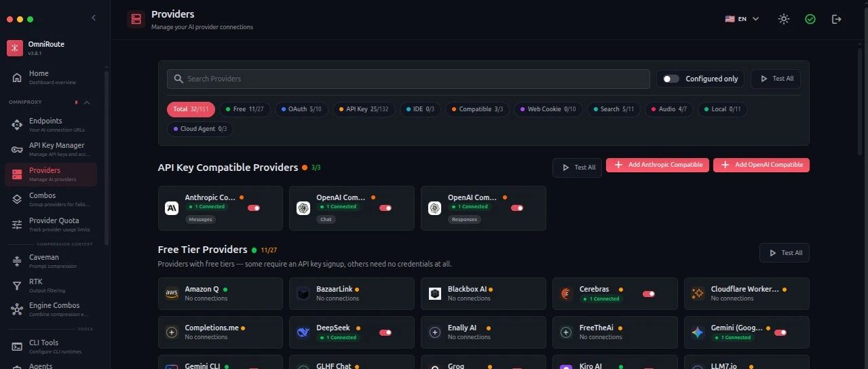
Task: Collapse the sidebar with the arrow
Action: [93, 18]
